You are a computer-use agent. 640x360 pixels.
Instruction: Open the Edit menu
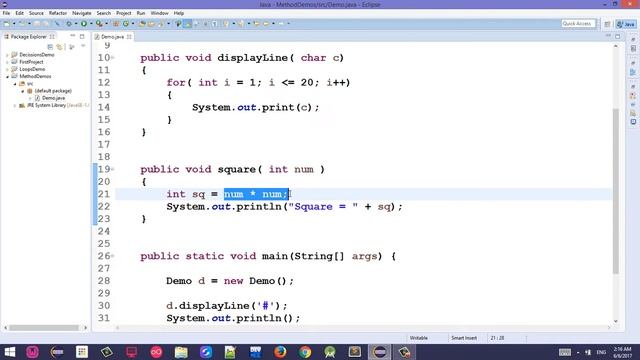click(x=19, y=13)
